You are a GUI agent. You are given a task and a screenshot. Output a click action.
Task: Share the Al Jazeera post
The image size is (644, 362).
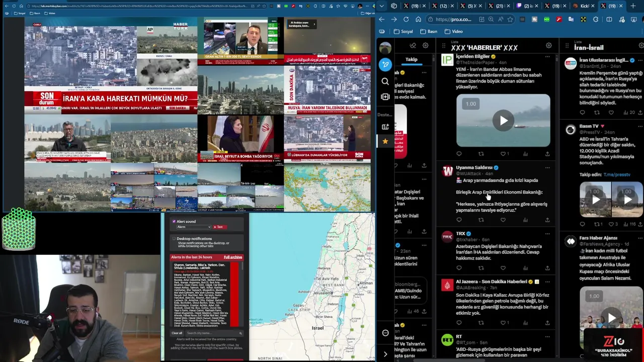coord(547,323)
